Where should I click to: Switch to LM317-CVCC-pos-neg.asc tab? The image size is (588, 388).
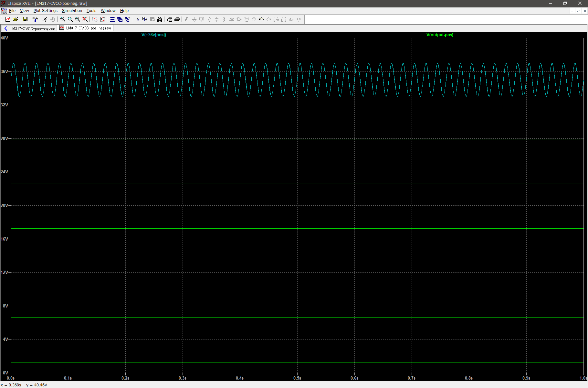pos(29,28)
